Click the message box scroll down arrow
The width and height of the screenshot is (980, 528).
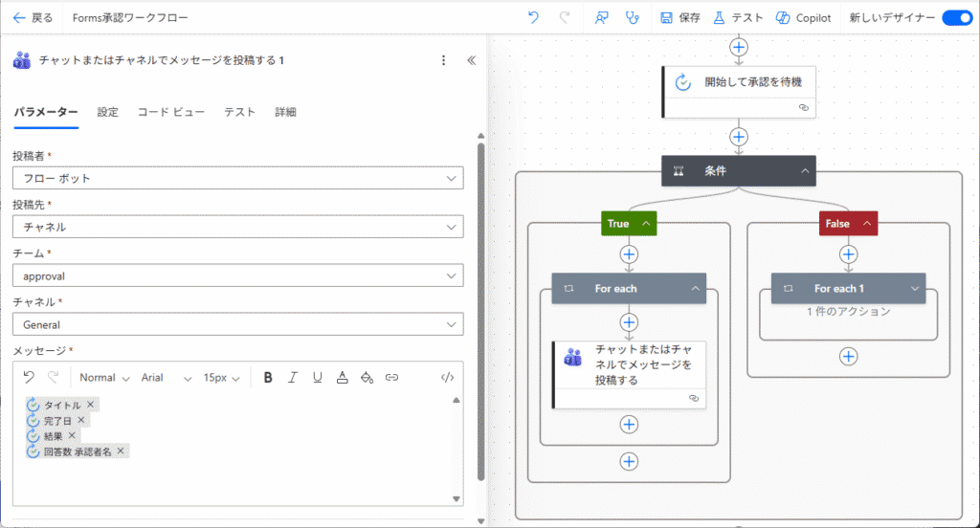pos(457,498)
